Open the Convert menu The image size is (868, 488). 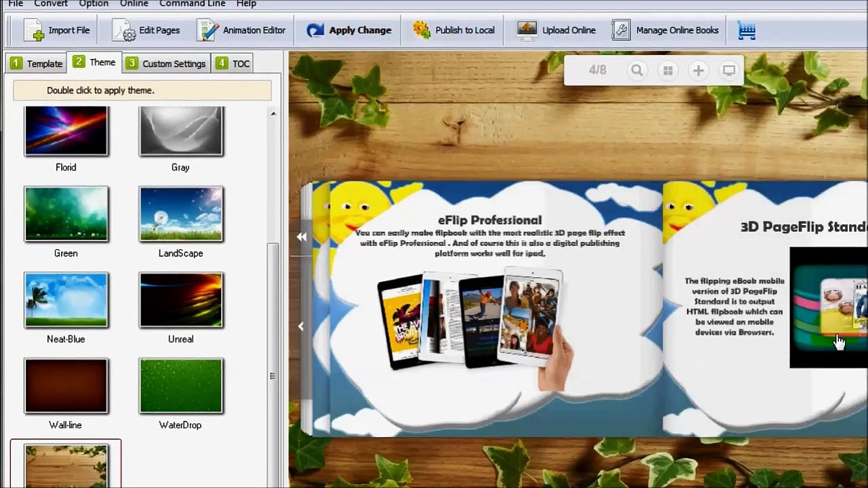click(51, 3)
